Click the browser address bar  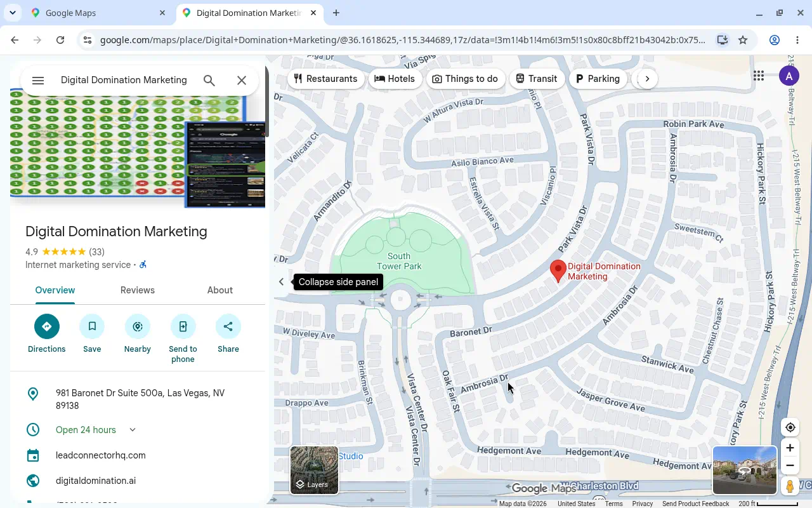click(x=402, y=40)
